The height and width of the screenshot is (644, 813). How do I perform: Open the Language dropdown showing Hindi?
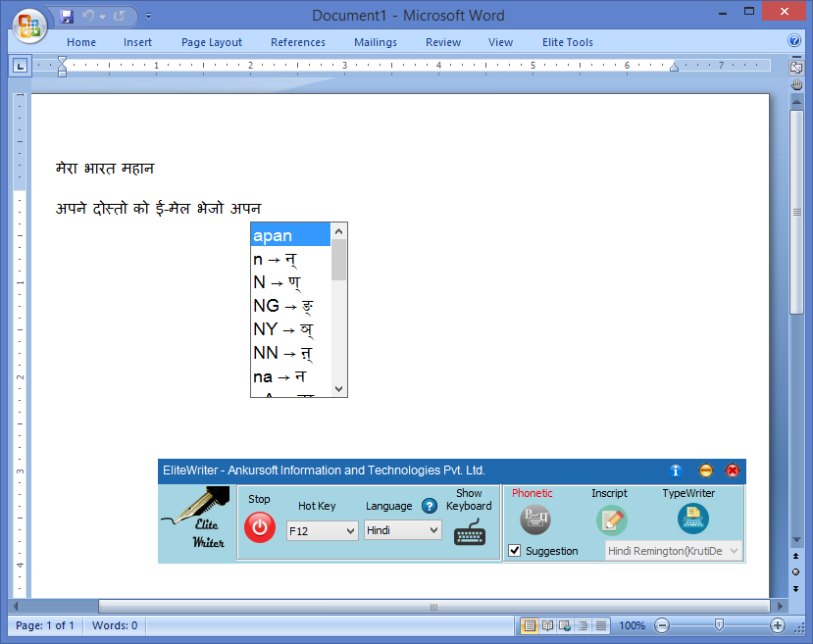(x=402, y=530)
